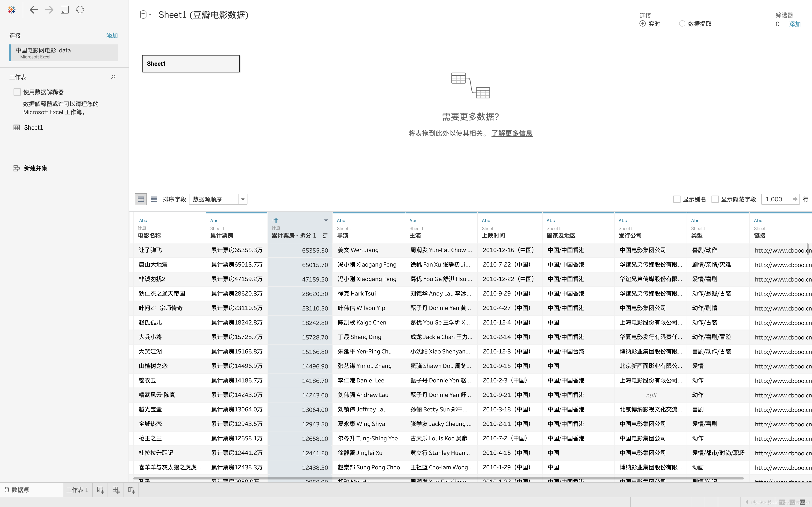Click the refresh data source icon
The width and height of the screenshot is (812, 507).
pos(80,10)
